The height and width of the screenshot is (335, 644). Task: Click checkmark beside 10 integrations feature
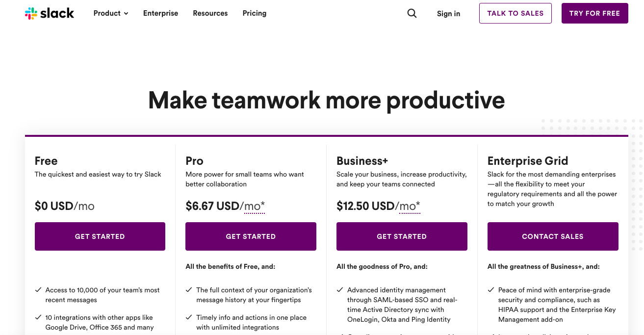[x=38, y=318]
